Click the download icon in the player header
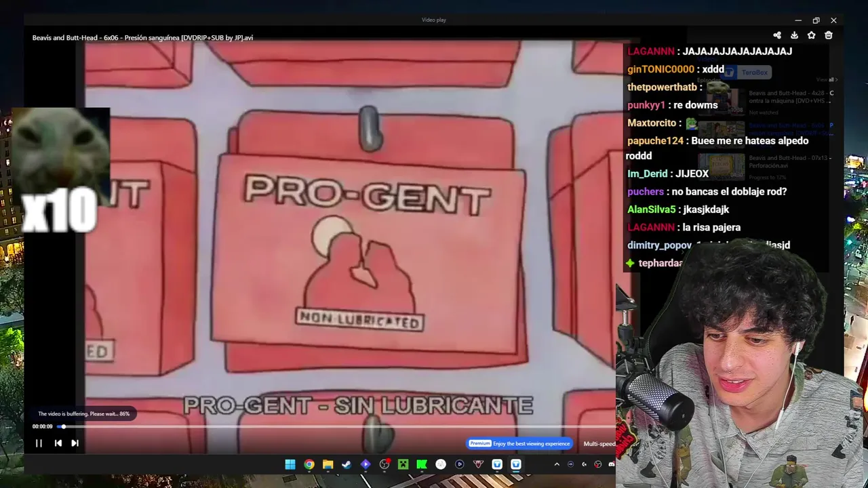Viewport: 868px width, 488px height. click(x=794, y=35)
